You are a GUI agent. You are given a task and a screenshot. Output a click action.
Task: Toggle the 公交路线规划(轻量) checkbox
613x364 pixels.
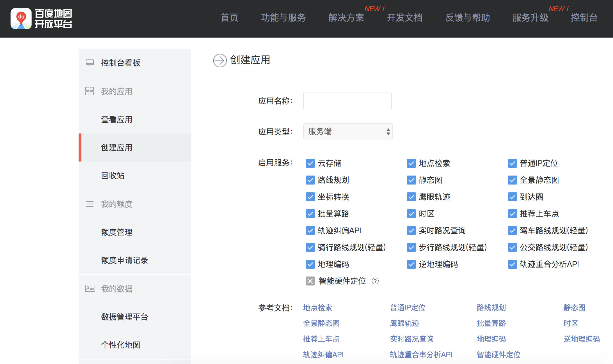pyautogui.click(x=512, y=247)
